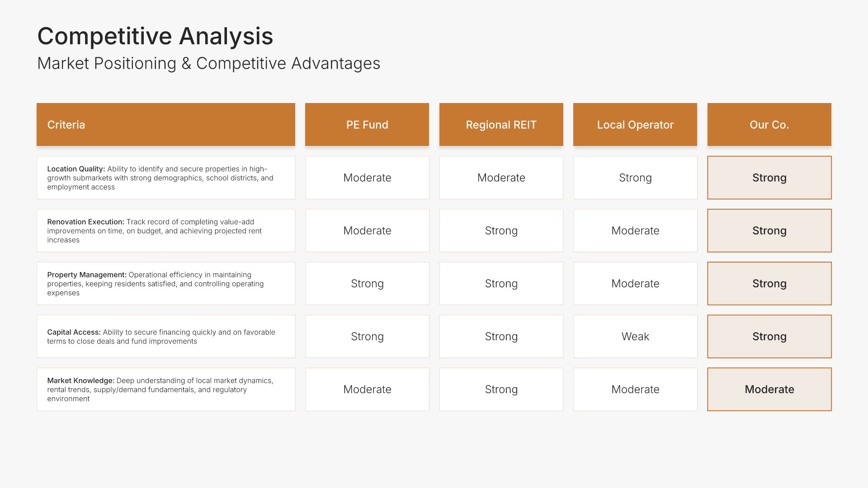The height and width of the screenshot is (488, 868).
Task: Click Regional REIT's Renovation Execution Strong cell
Action: click(x=501, y=231)
